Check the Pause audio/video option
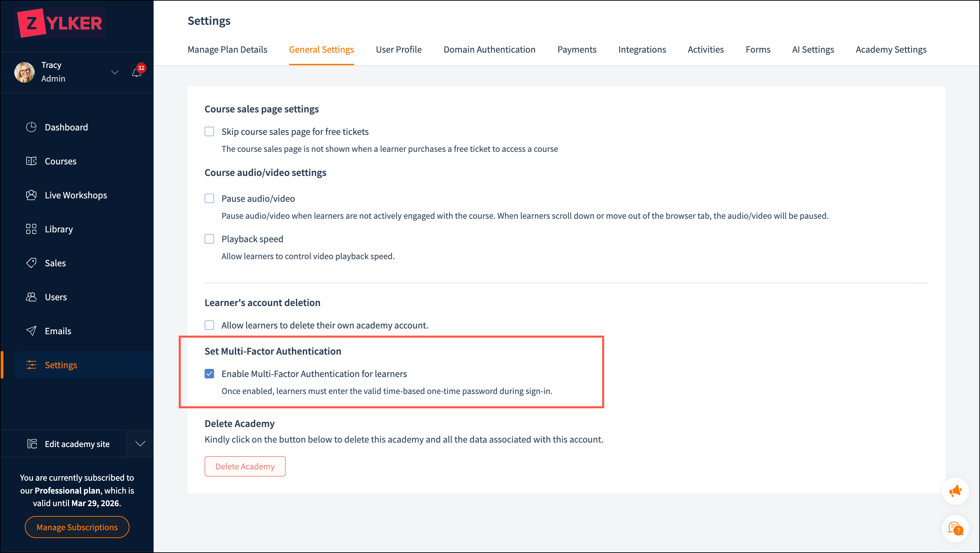The image size is (980, 553). [209, 198]
